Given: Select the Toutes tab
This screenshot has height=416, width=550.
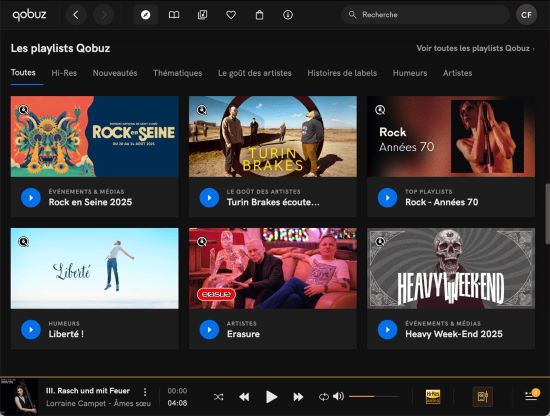Looking at the screenshot, I should (x=23, y=73).
